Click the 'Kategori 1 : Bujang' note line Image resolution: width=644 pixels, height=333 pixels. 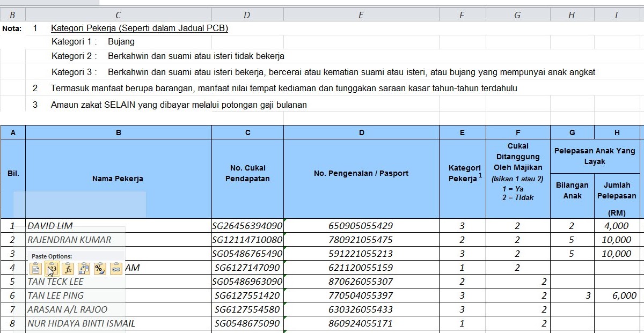(x=93, y=41)
